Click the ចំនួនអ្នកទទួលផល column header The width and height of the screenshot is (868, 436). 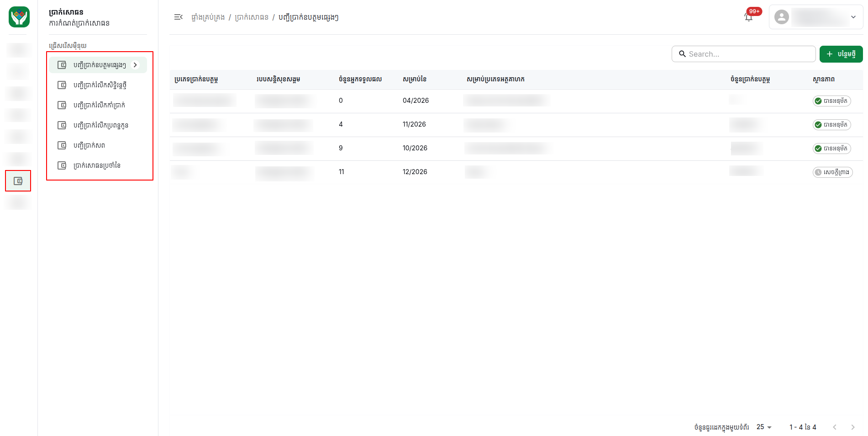tap(360, 79)
